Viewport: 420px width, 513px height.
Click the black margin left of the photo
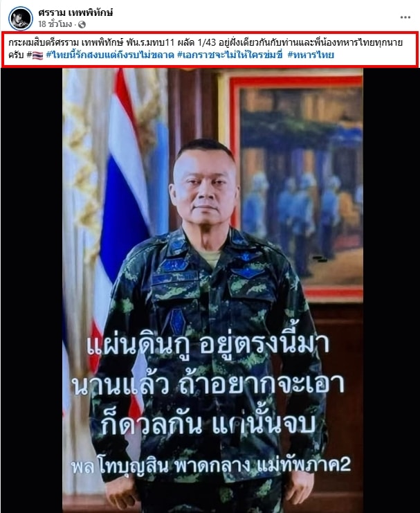coord(31,290)
